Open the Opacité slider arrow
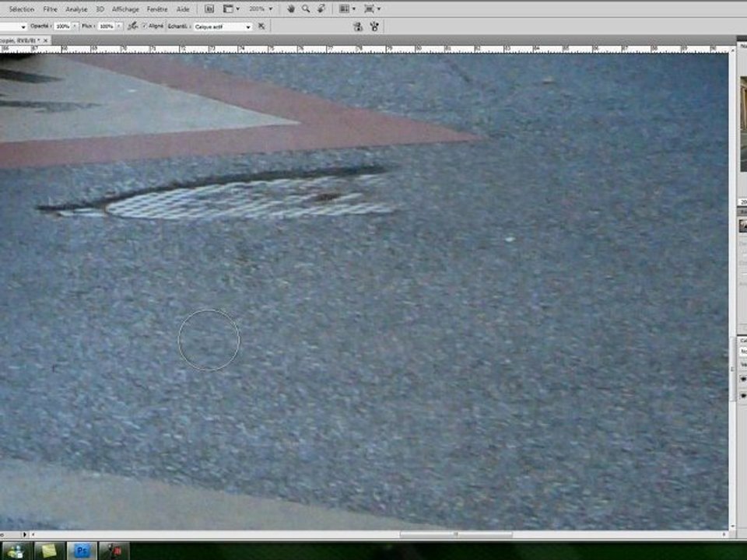 (x=75, y=26)
